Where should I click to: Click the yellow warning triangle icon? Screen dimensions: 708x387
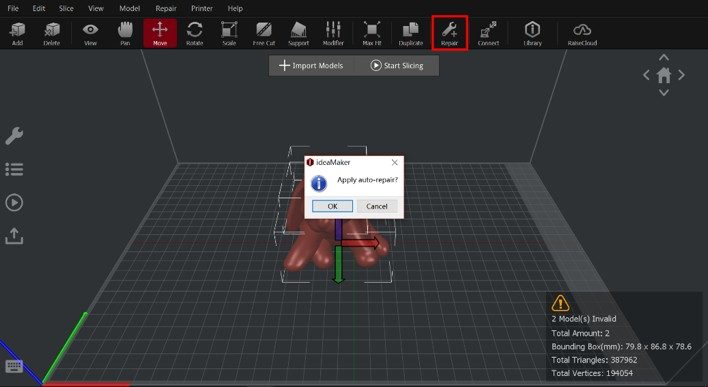click(560, 303)
